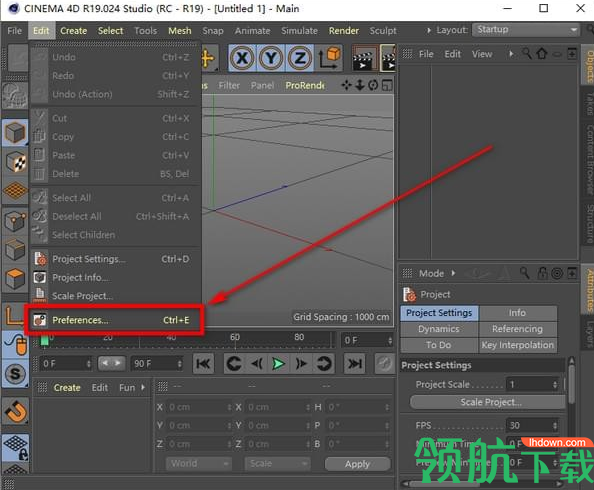This screenshot has width=594, height=490.
Task: Select the Polygons mode icon
Action: click(15, 279)
